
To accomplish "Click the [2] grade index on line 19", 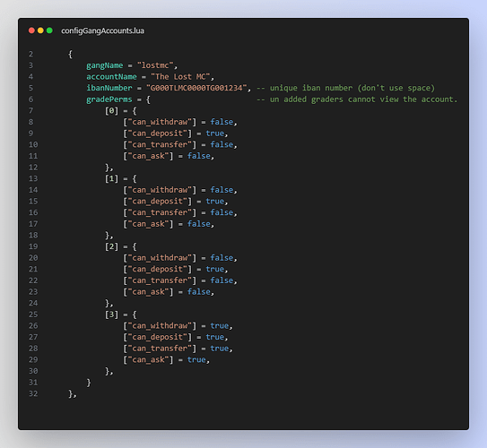I will coord(111,246).
